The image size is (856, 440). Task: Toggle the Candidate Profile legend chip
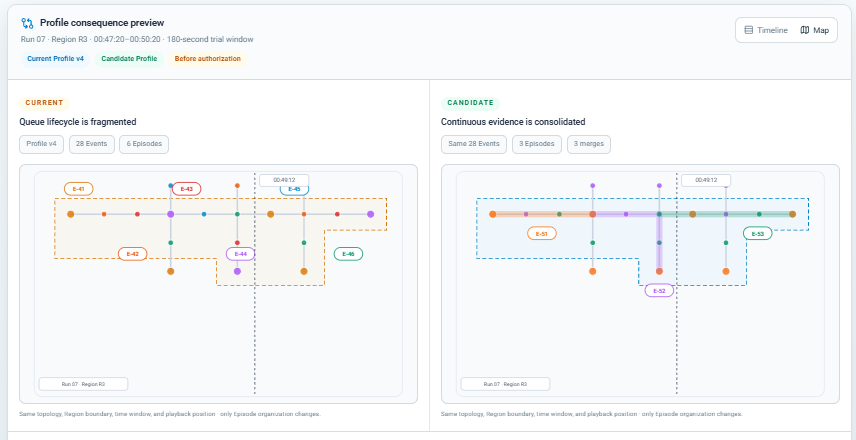pyautogui.click(x=129, y=58)
